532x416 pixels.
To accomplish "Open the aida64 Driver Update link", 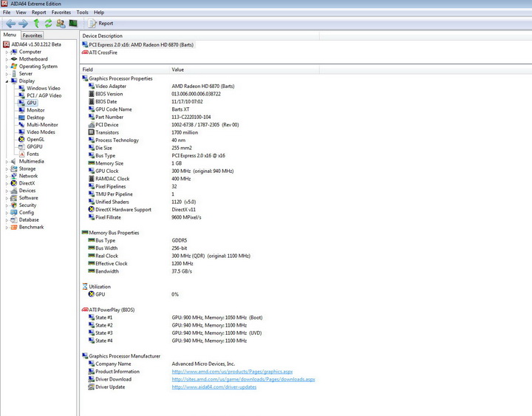I will (x=214, y=387).
